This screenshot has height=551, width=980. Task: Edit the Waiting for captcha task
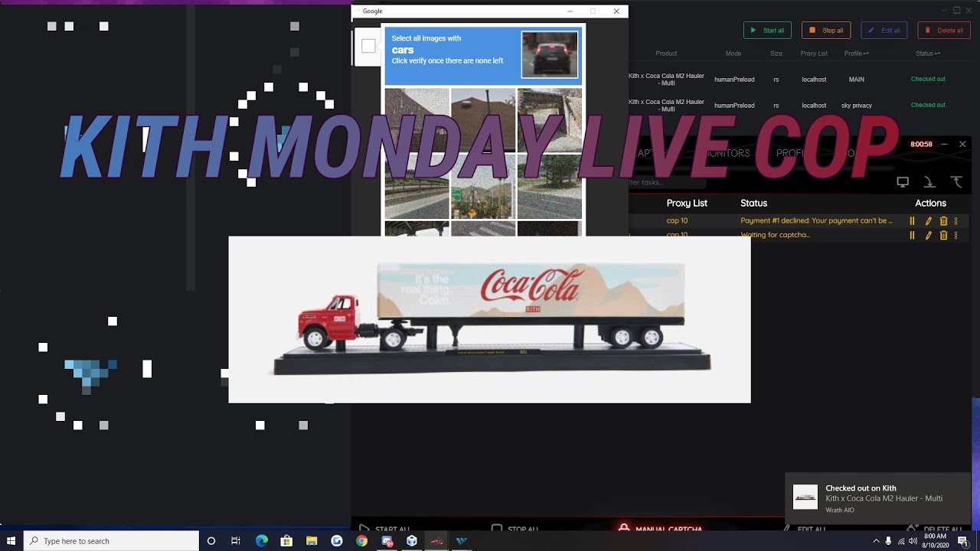tap(928, 236)
